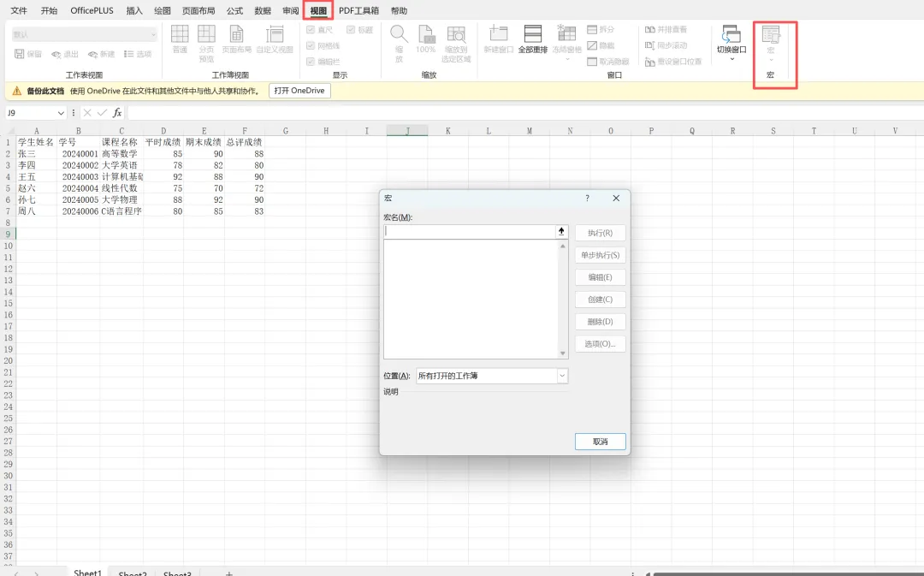Screen dimensions: 924x576
Task: Click the formula bar confirm checkmark icon
Action: pos(102,113)
